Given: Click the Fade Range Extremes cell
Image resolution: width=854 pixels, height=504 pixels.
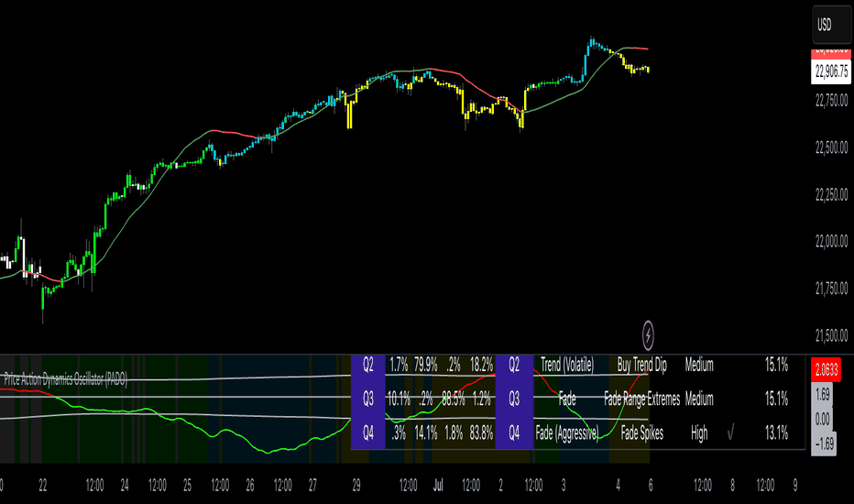Looking at the screenshot, I should pyautogui.click(x=642, y=399).
